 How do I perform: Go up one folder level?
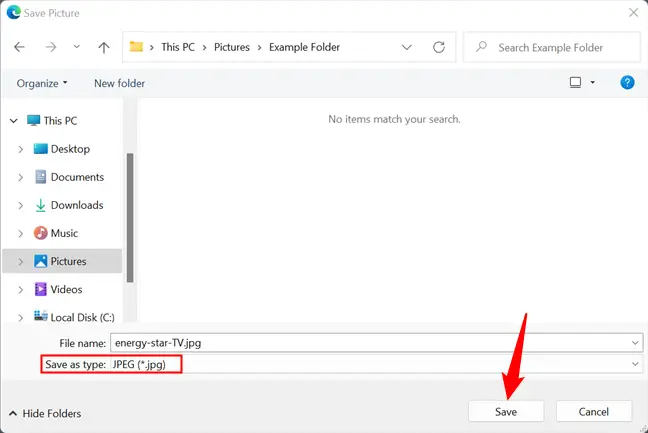click(104, 48)
